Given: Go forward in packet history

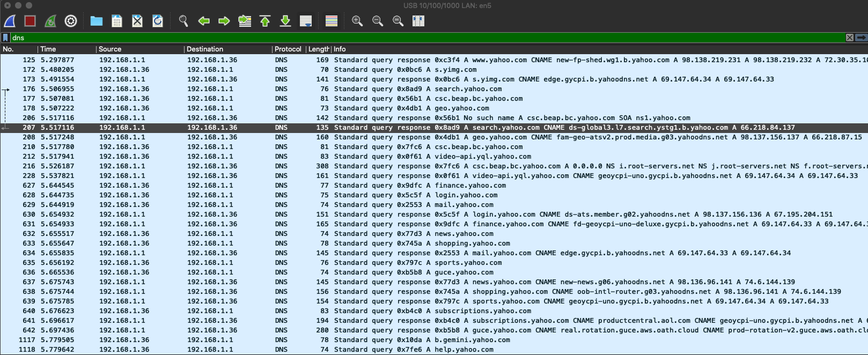Looking at the screenshot, I should [224, 21].
